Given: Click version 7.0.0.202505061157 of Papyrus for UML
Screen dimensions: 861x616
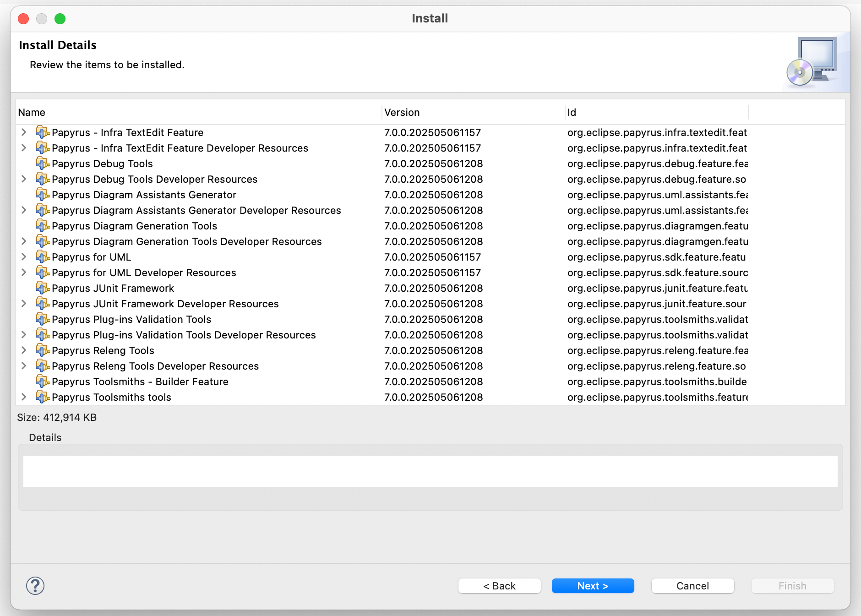Looking at the screenshot, I should point(433,257).
